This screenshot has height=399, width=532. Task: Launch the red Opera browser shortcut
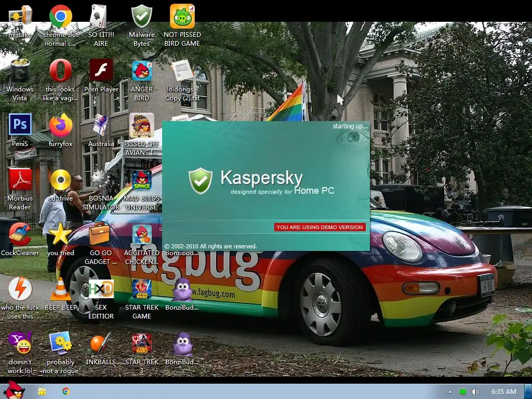click(60, 71)
